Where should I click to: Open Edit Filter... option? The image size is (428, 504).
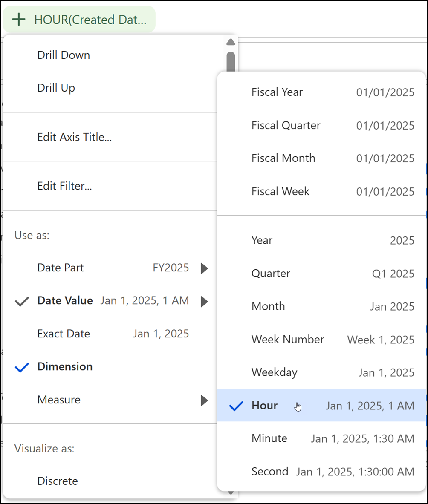pos(110,186)
